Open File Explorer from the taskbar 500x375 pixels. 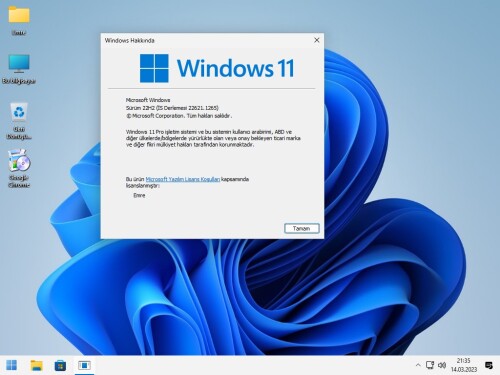36,365
